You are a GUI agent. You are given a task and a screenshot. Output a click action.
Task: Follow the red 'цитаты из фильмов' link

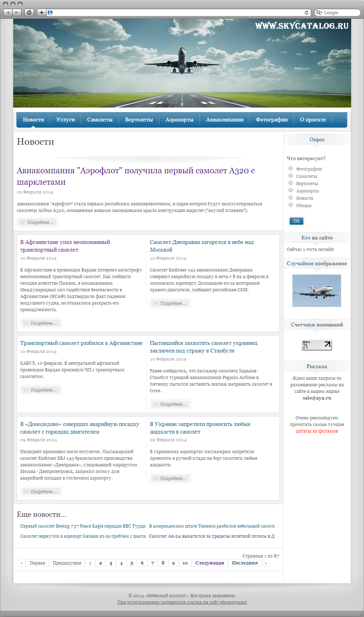[x=317, y=431]
